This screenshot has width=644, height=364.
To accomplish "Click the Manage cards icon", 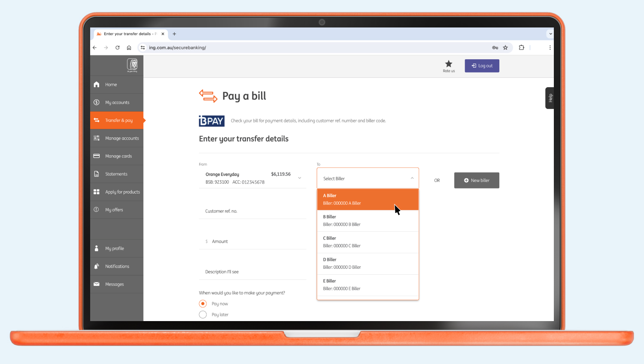I will pyautogui.click(x=97, y=156).
